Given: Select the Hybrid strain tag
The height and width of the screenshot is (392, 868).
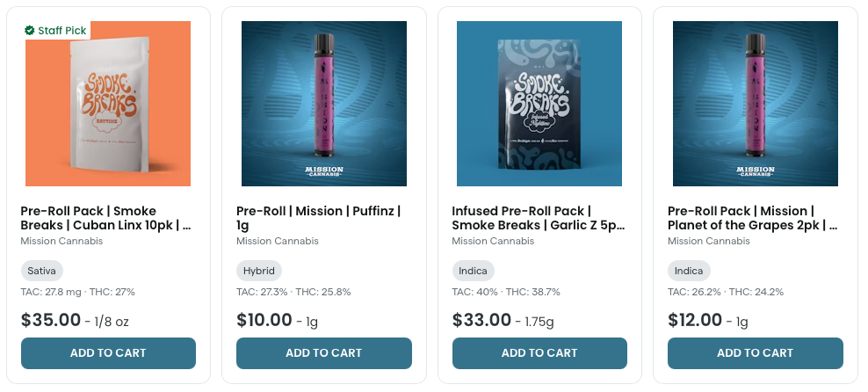Looking at the screenshot, I should click(258, 271).
